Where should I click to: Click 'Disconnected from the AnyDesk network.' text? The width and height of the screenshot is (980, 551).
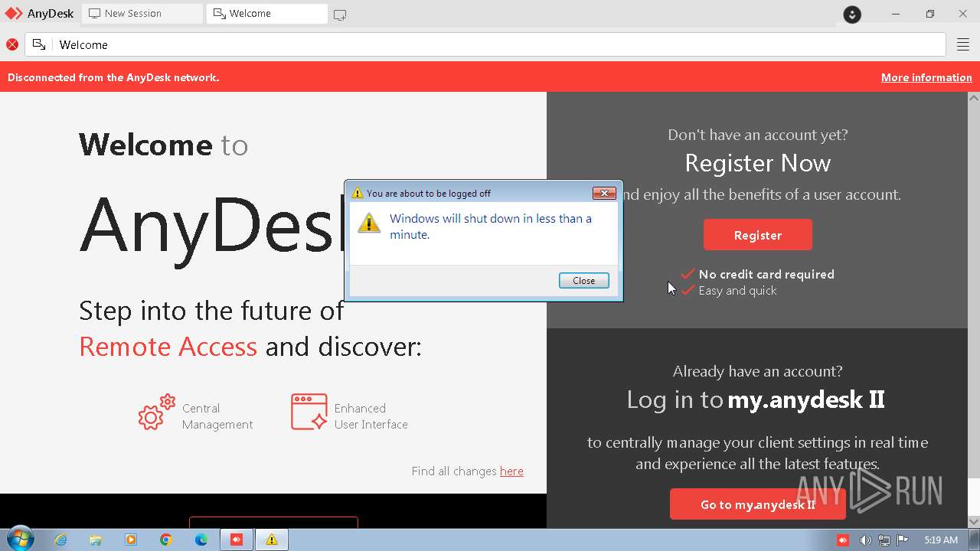113,77
